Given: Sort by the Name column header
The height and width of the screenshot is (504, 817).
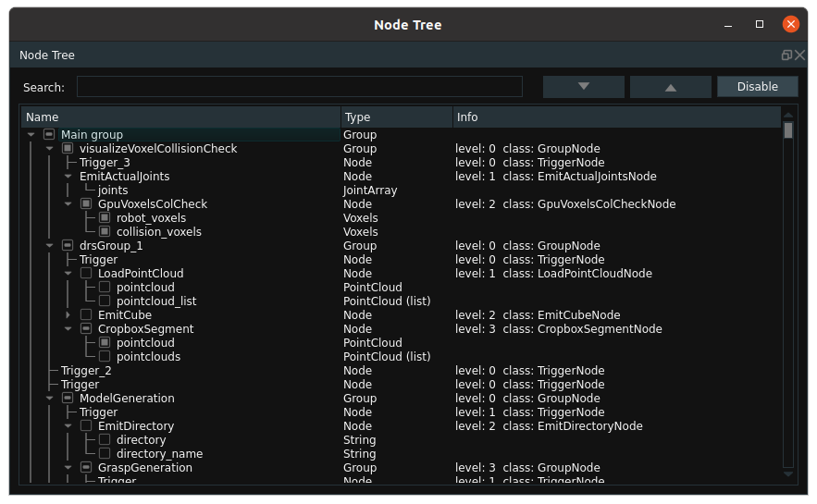Looking at the screenshot, I should pos(180,117).
